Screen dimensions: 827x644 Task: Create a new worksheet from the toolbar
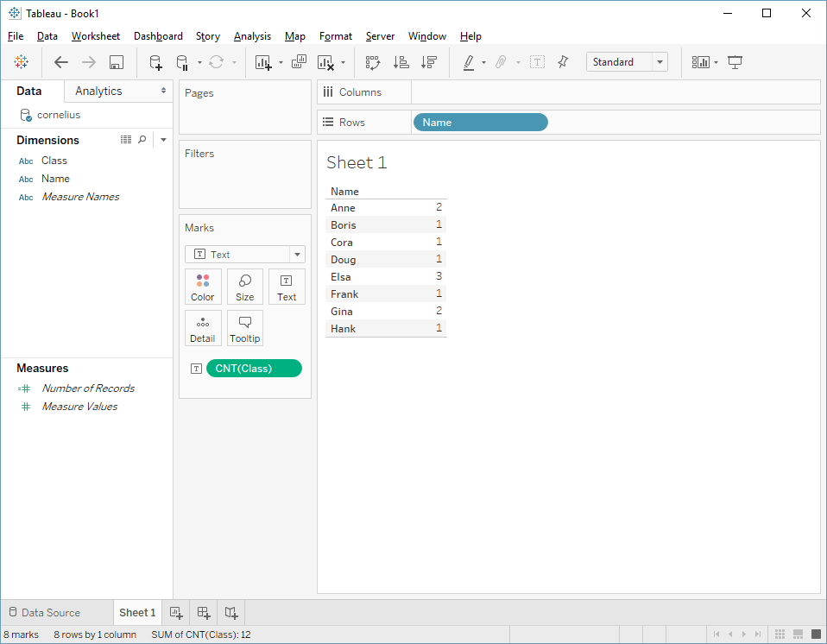point(263,62)
